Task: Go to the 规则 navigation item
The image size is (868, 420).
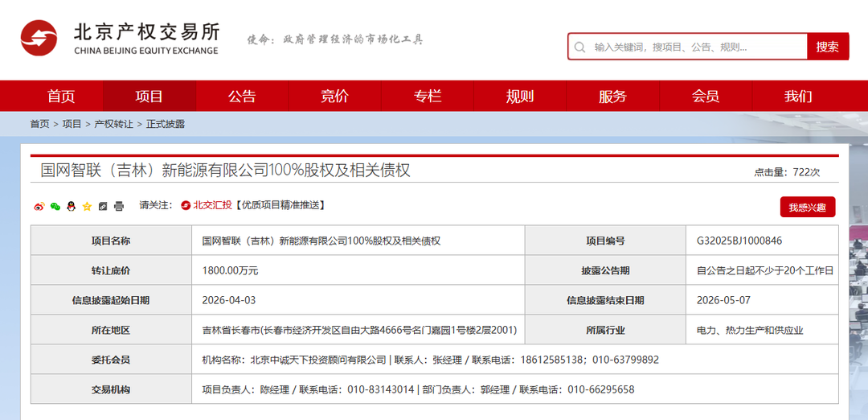Action: tap(520, 97)
